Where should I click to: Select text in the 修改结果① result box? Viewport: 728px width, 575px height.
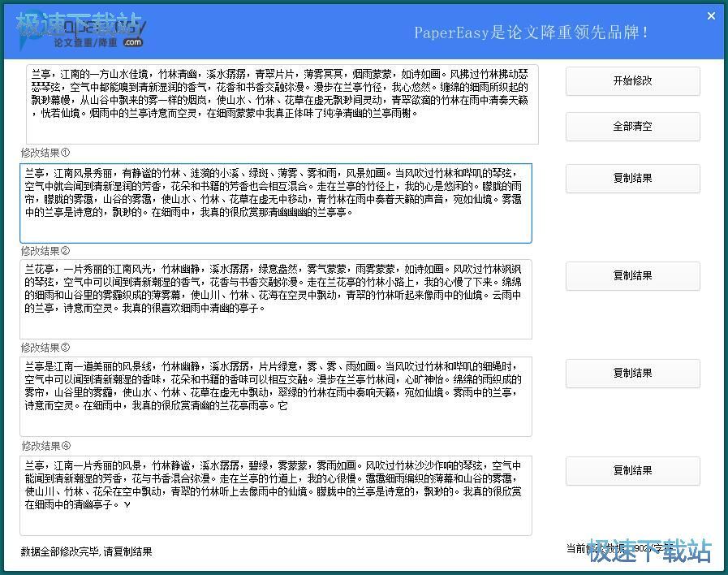(284, 199)
